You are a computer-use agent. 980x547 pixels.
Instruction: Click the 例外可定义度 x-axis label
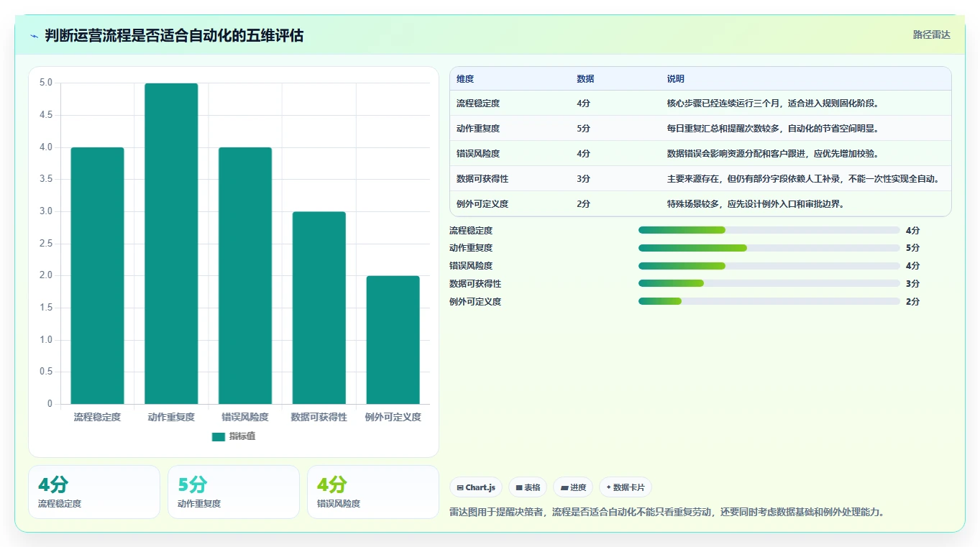[x=393, y=417]
